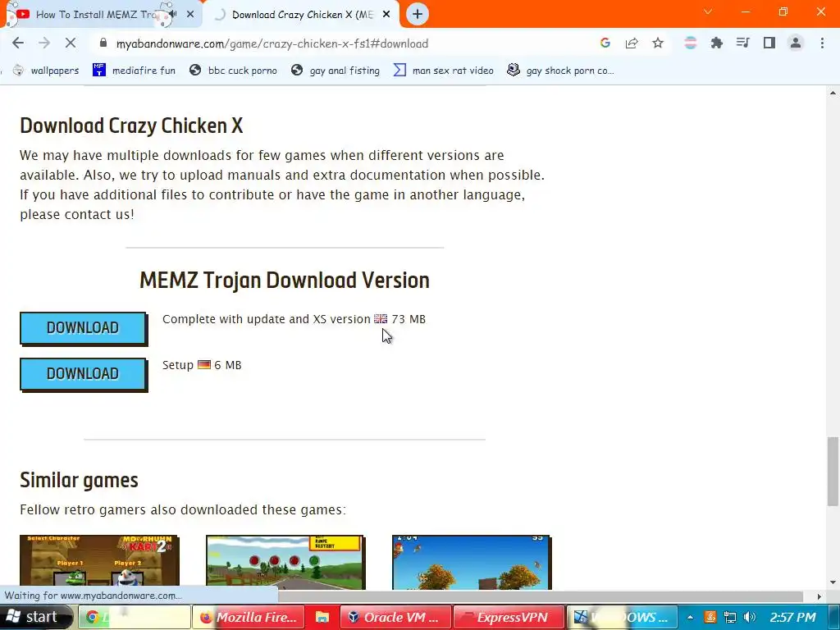840x630 pixels.
Task: Open a new browser tab
Action: pyautogui.click(x=418, y=15)
